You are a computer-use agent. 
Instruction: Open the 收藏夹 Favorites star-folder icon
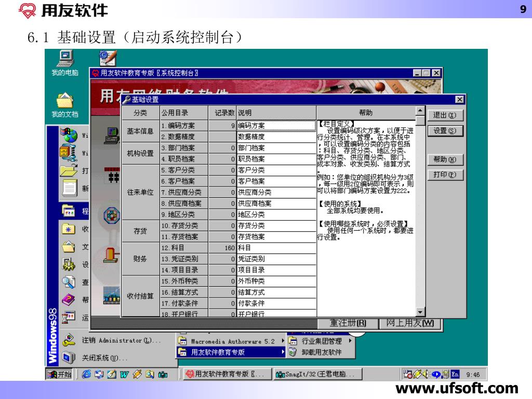(x=69, y=229)
